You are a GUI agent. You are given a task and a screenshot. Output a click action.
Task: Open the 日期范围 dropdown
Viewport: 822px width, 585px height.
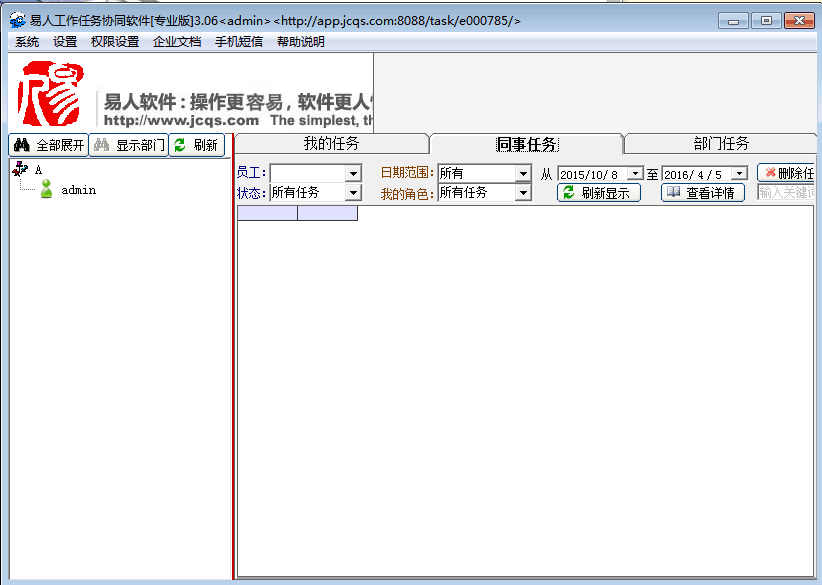523,173
